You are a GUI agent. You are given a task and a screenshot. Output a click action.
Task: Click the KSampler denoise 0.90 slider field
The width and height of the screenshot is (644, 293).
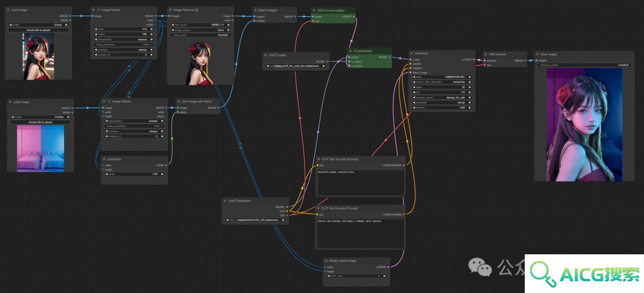pos(441,108)
